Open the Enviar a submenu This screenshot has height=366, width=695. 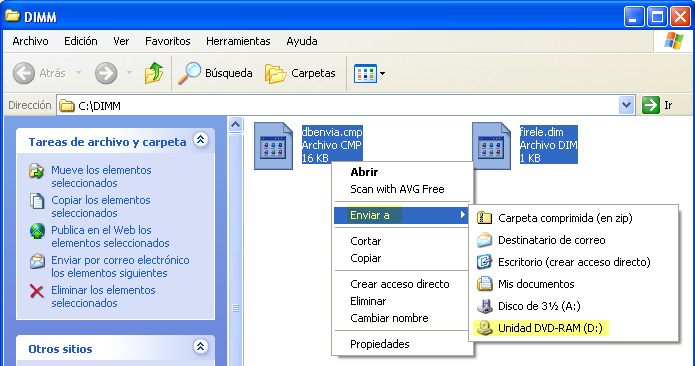tap(402, 215)
